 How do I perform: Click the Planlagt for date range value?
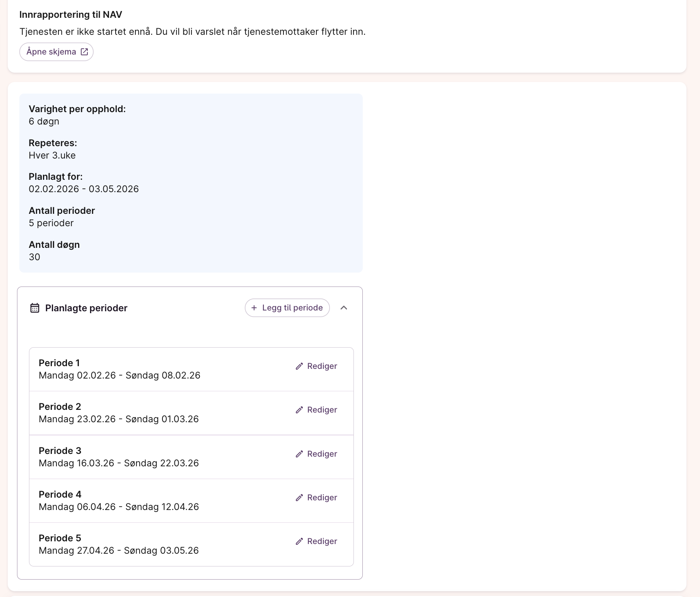coord(84,189)
